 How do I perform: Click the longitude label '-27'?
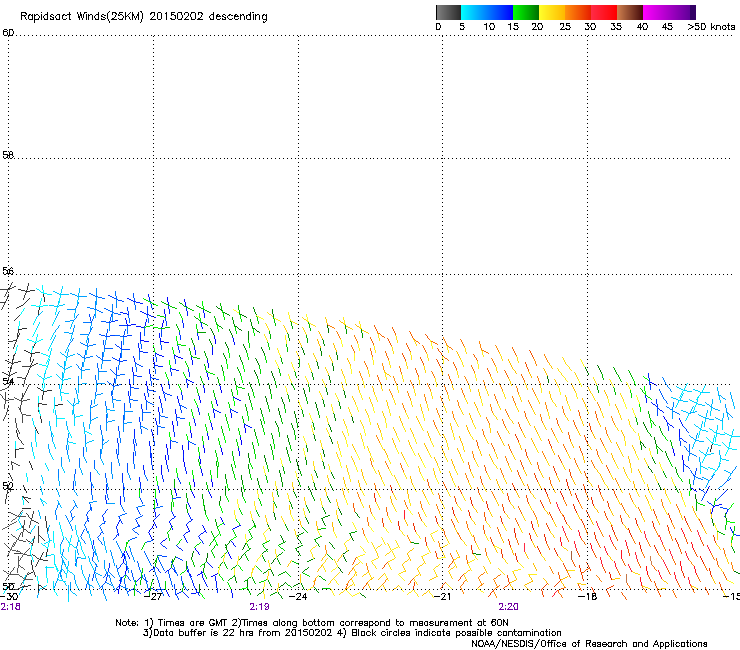tap(154, 596)
